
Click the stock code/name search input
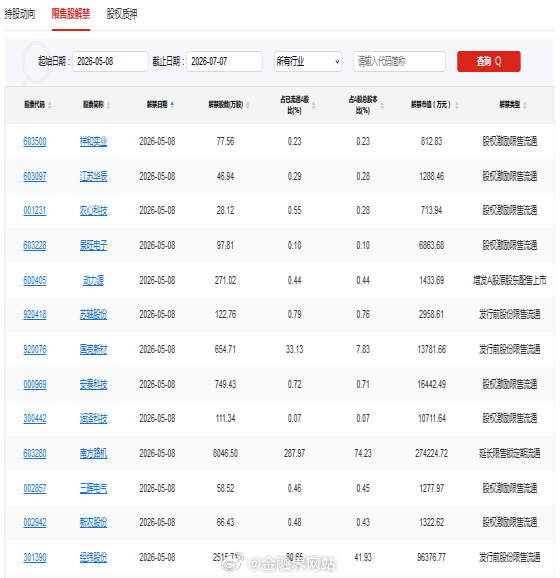click(399, 61)
